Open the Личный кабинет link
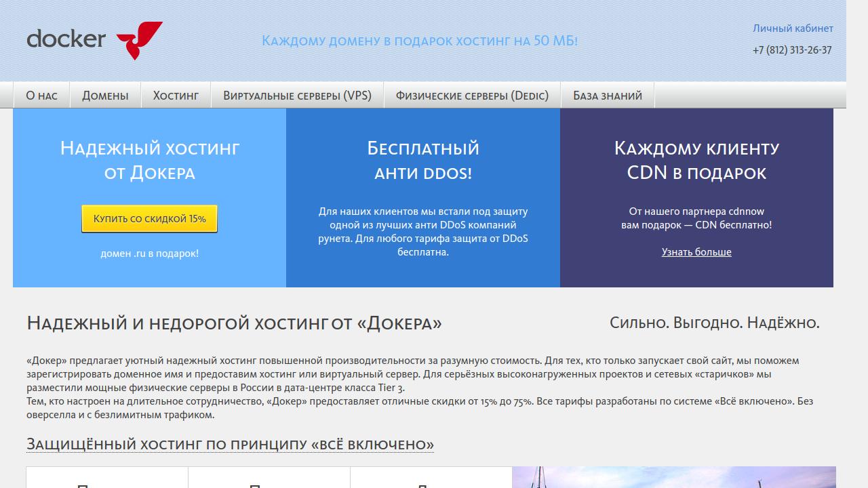 [793, 28]
